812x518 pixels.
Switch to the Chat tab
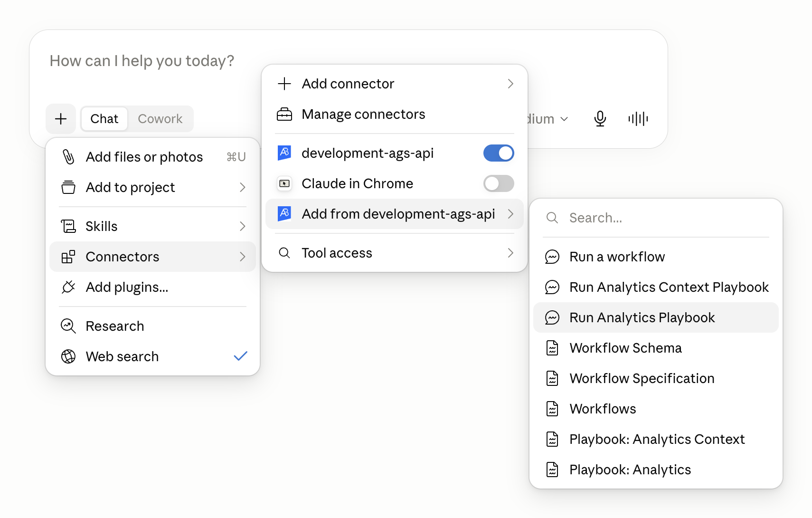pyautogui.click(x=104, y=119)
